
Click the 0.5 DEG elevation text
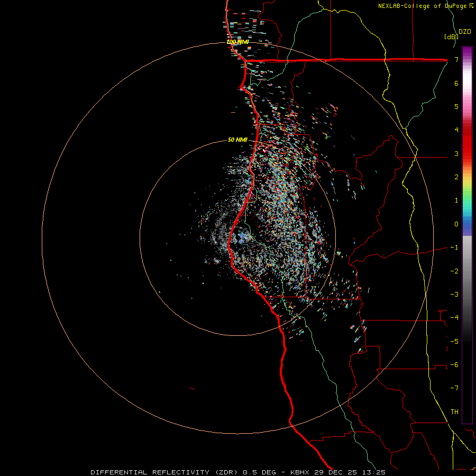click(x=260, y=472)
